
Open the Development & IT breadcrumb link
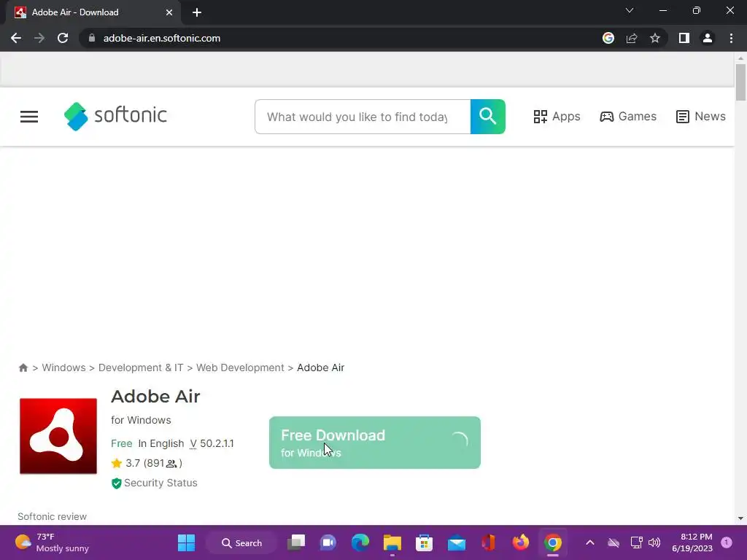(x=141, y=367)
